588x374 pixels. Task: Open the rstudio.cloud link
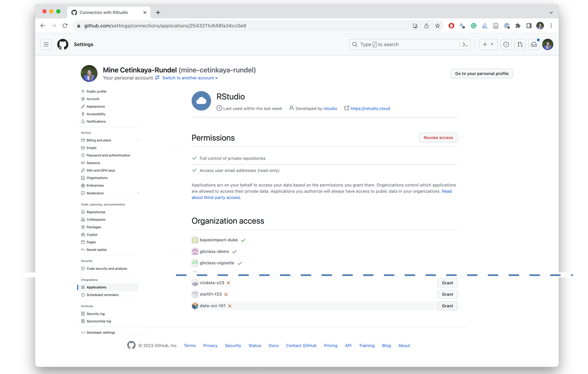(370, 108)
